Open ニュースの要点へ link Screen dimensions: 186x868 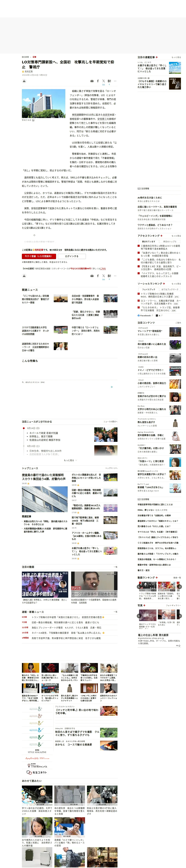pyautogui.click(x=110, y=422)
